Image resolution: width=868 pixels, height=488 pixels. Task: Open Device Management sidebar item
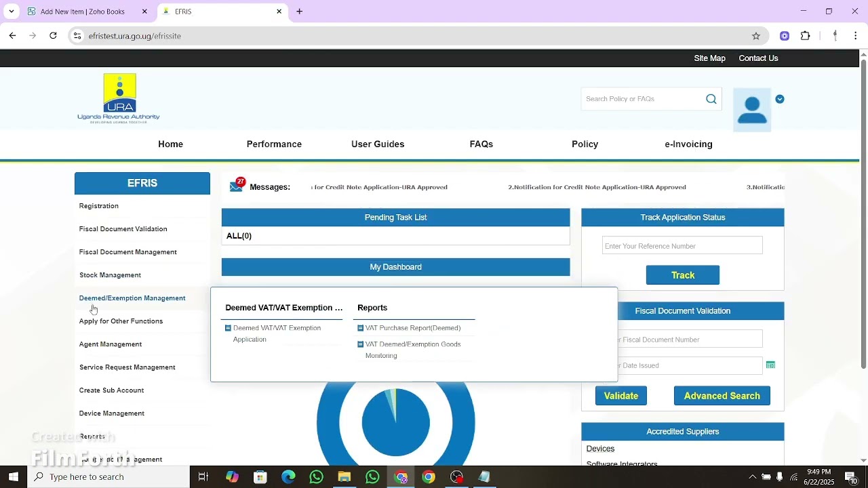(112, 413)
